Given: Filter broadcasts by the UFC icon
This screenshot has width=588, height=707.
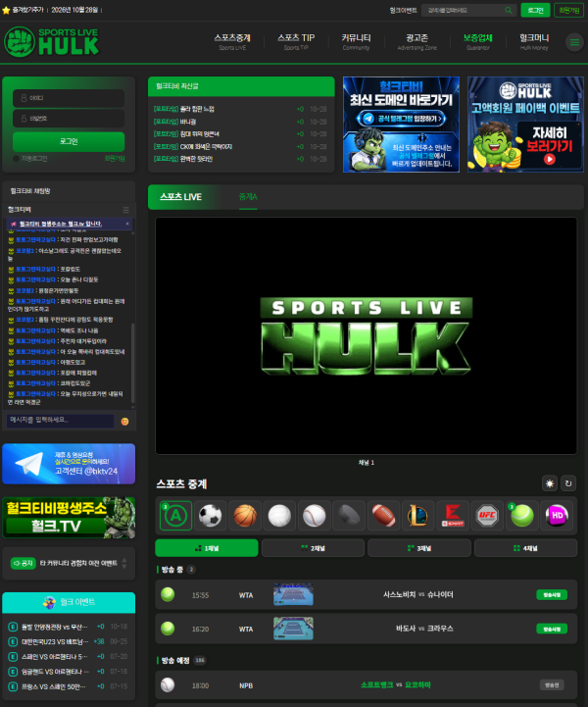Looking at the screenshot, I should [487, 516].
